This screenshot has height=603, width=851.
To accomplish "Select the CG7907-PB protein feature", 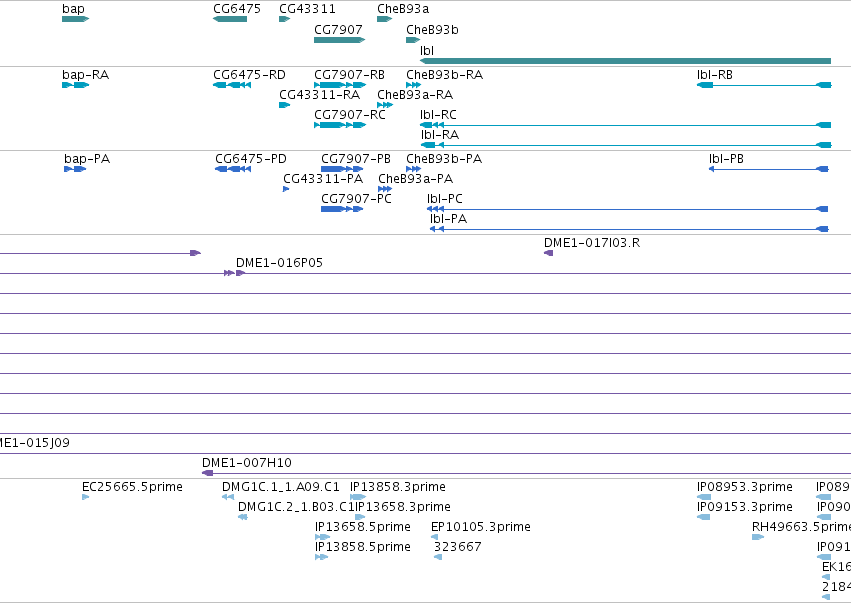I will coord(342,169).
